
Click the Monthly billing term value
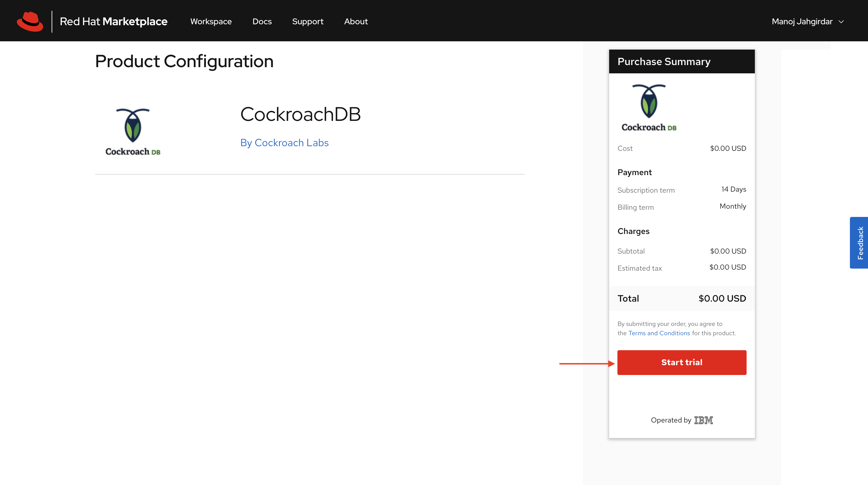tap(733, 206)
